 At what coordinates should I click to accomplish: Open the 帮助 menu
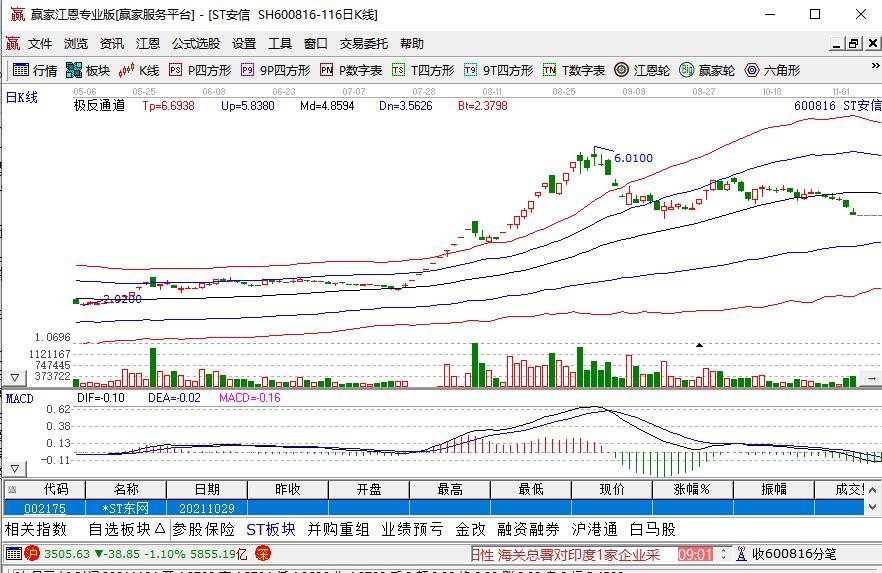click(412, 43)
